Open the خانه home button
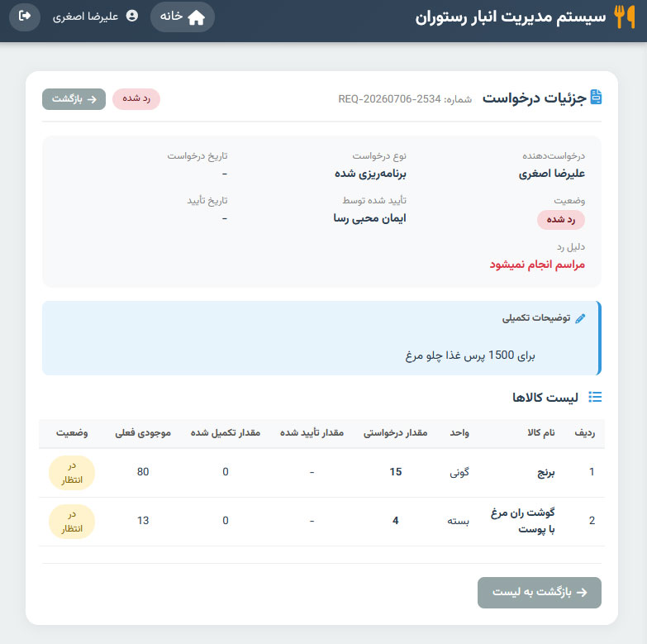647x644 pixels. 183,17
